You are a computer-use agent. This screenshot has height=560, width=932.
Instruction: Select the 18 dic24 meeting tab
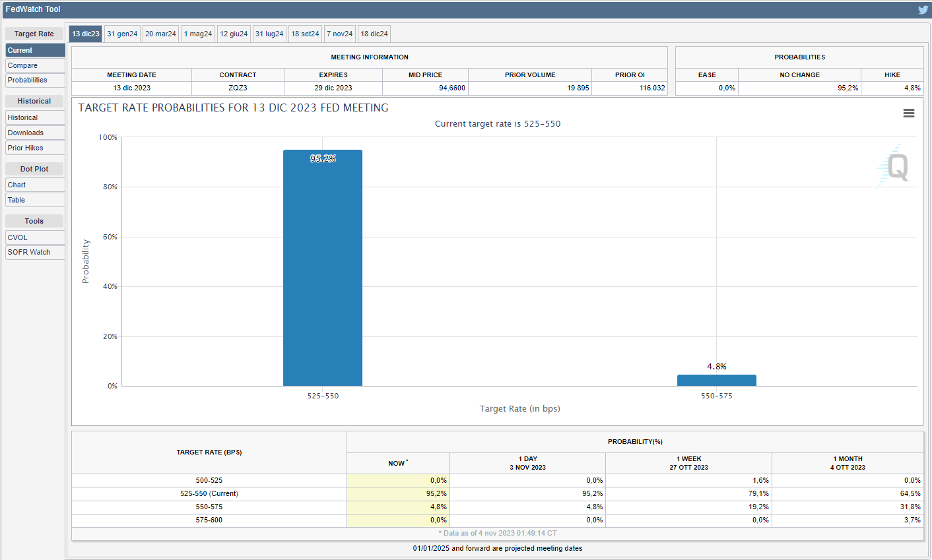374,34
